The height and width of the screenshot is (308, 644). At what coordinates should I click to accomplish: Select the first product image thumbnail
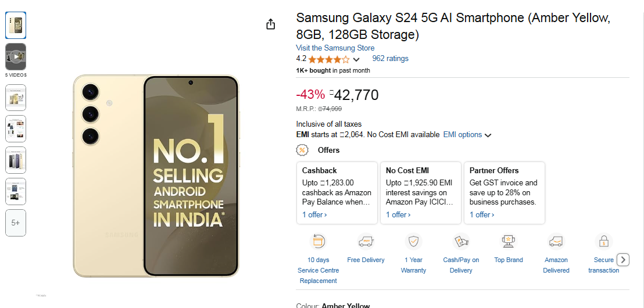(16, 25)
